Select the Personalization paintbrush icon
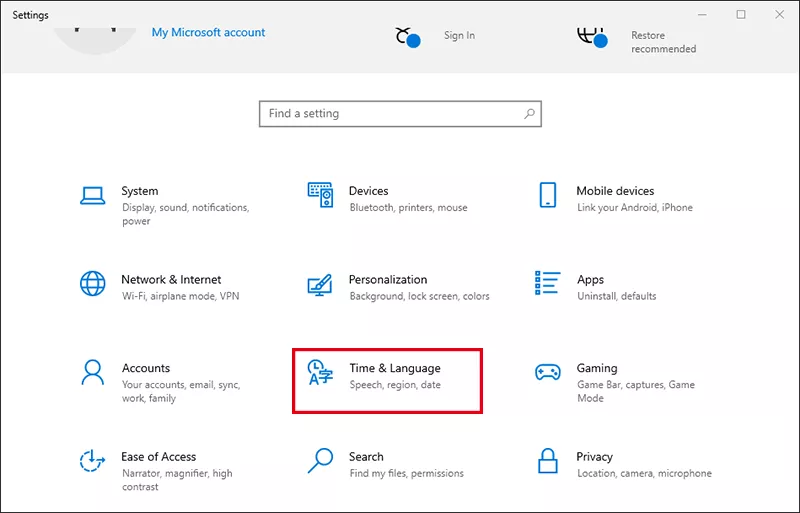The width and height of the screenshot is (800, 513). (x=320, y=284)
